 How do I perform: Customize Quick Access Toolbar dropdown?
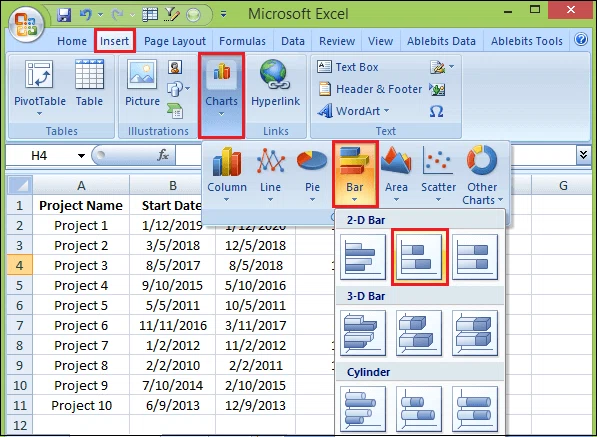pos(223,15)
